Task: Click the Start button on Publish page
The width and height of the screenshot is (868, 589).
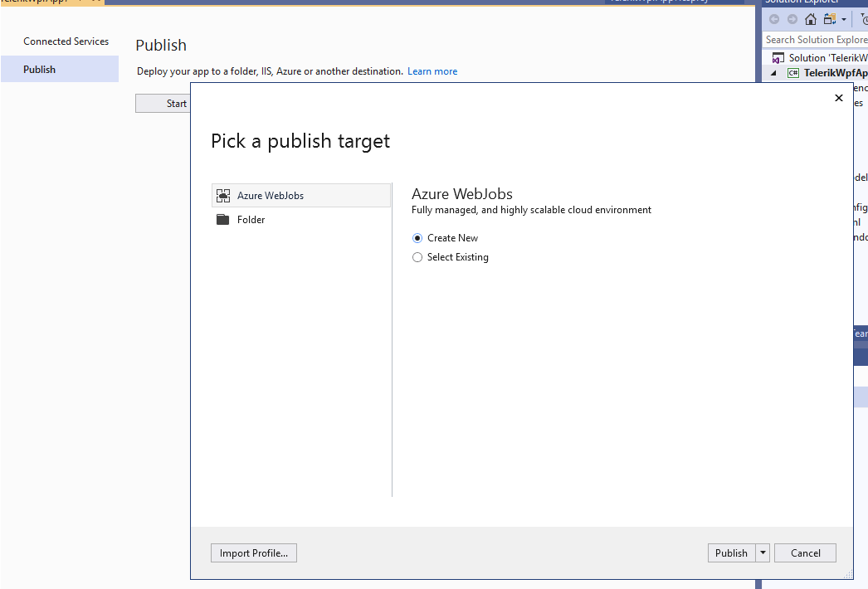Action: coord(163,104)
